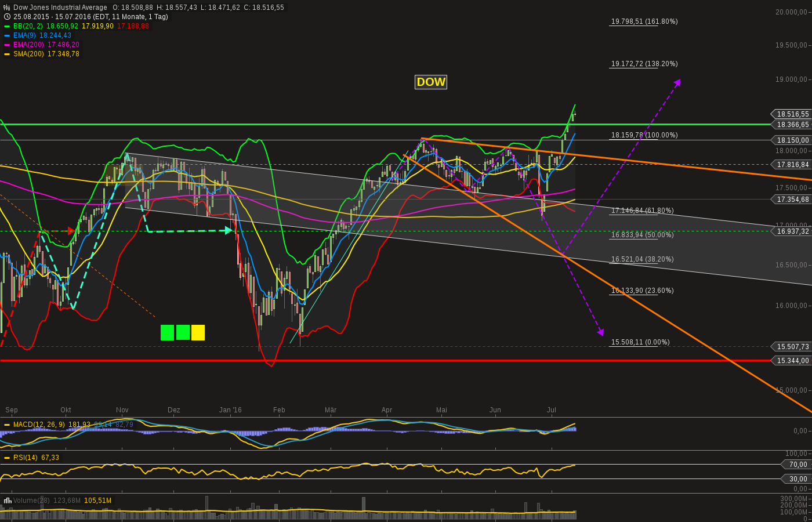Click the RSI(14) indicator label
This screenshot has height=522, width=812.
pyautogui.click(x=26, y=458)
